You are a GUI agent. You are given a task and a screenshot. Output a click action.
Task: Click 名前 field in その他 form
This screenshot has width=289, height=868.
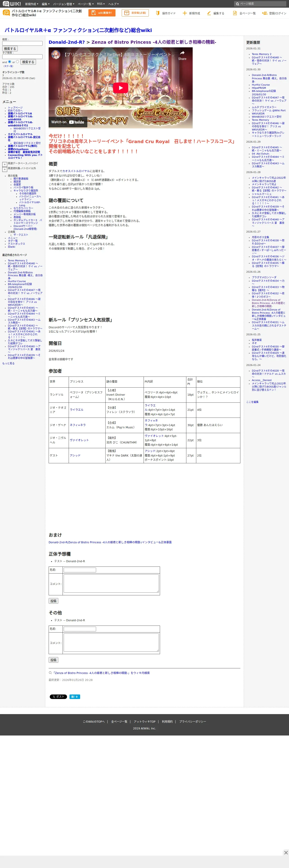(80, 629)
